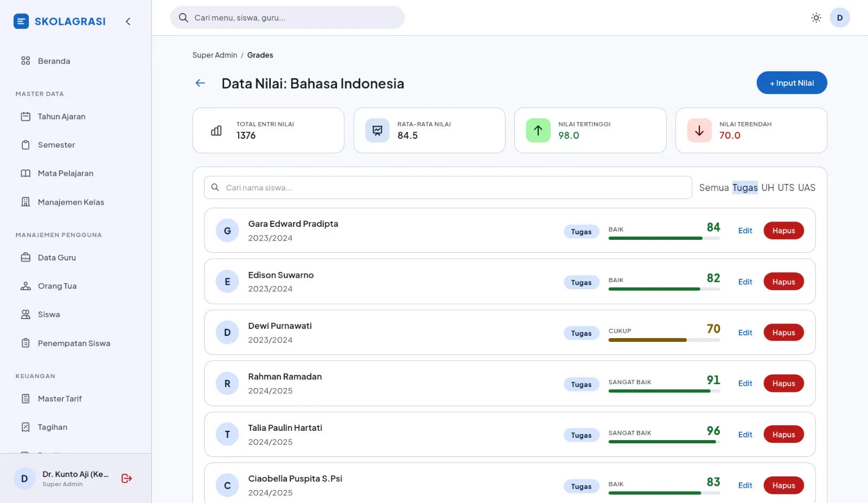Delete Gara Edward Pradipta's grade with Hapus
This screenshot has width=868, height=503.
(783, 231)
